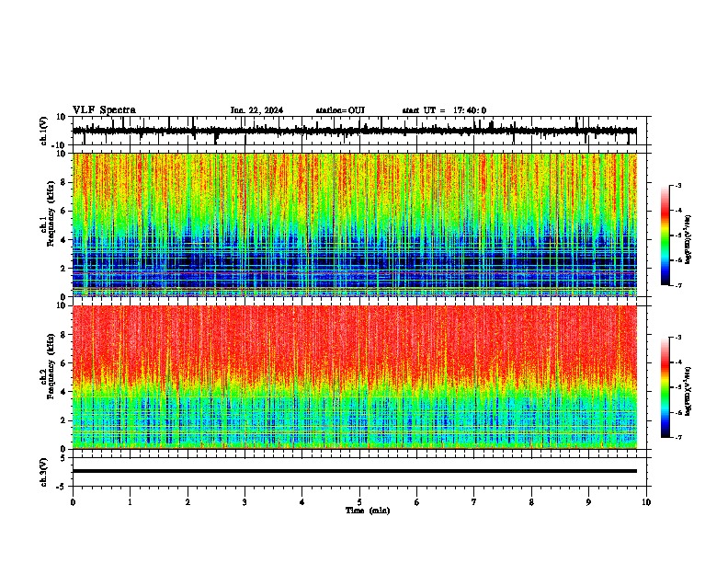Click the ch.1 color scale "log(PSD)" label
Screen dimensions: 728x563
point(688,239)
